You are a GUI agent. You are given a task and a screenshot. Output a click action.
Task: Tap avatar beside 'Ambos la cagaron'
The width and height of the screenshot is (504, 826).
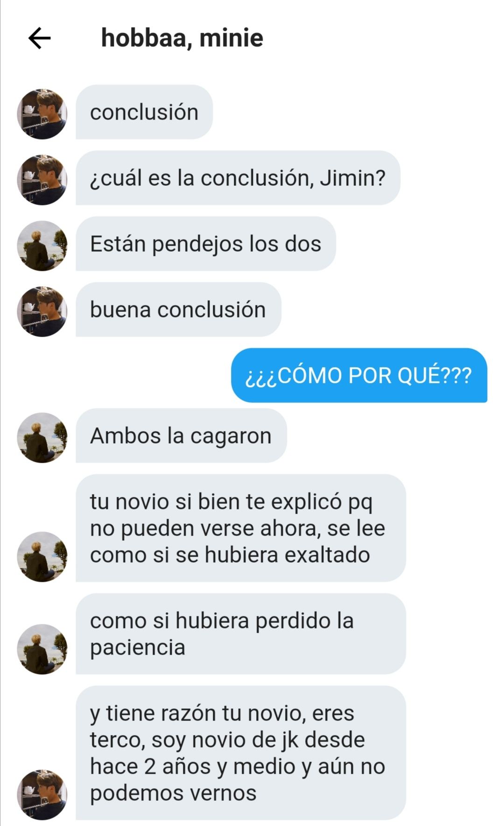[42, 438]
